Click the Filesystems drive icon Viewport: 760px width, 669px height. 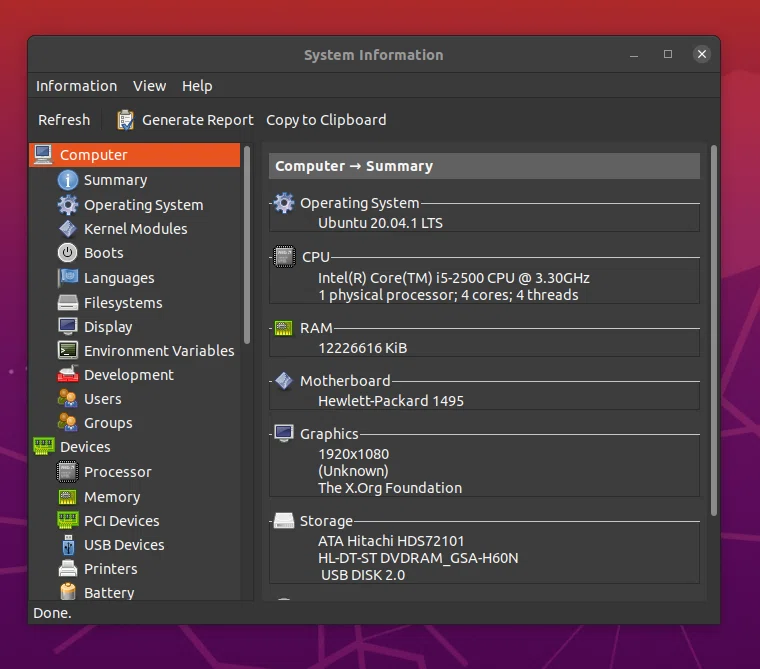[x=67, y=303]
